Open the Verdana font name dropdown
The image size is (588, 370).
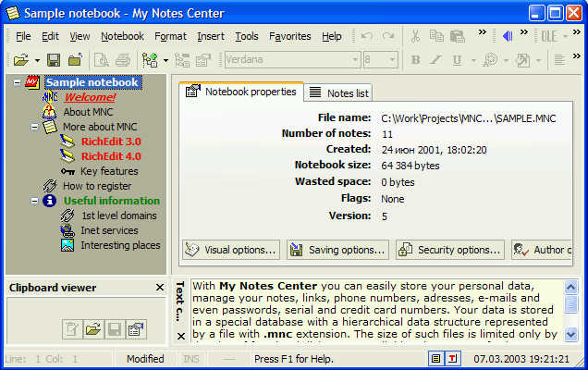(354, 60)
